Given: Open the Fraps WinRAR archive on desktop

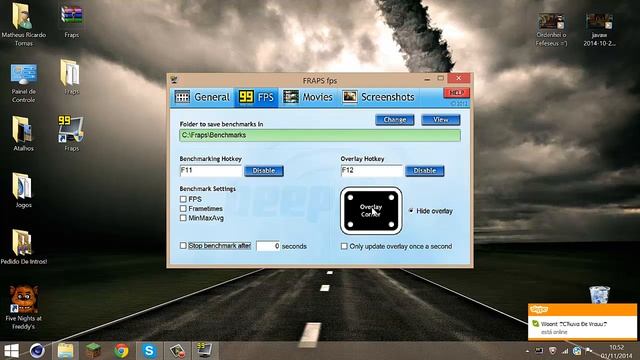Looking at the screenshot, I should tap(71, 20).
